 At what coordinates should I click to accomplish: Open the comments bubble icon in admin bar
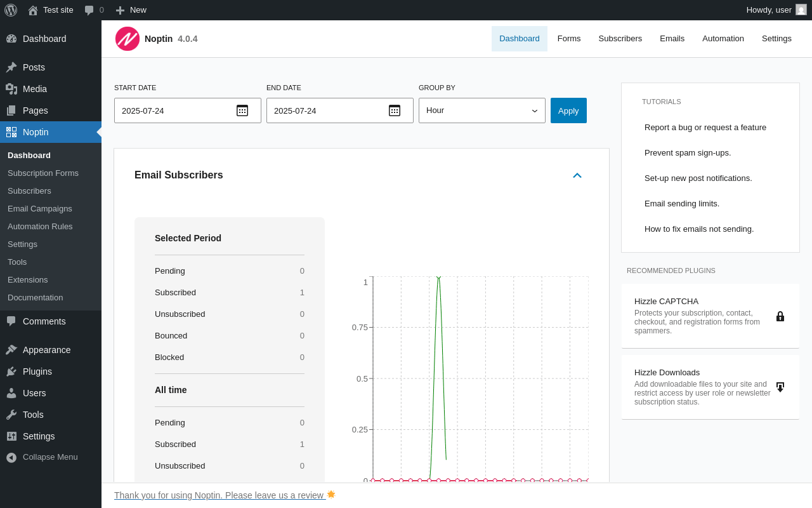pos(89,10)
